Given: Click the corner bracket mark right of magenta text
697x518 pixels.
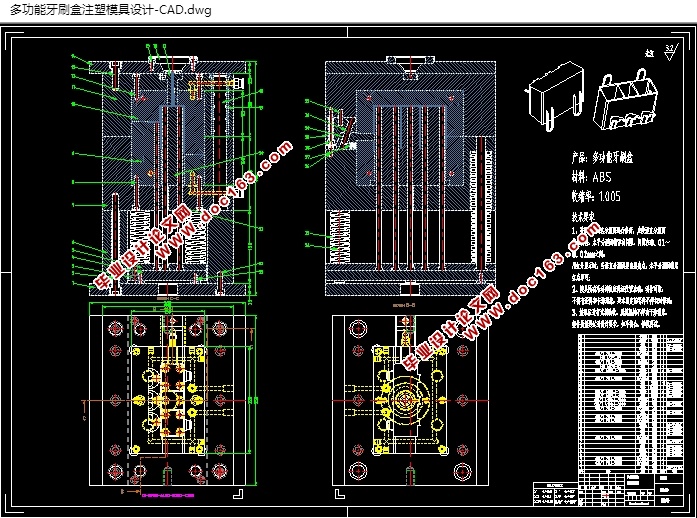Looking at the screenshot, I should pyautogui.click(x=239, y=494).
